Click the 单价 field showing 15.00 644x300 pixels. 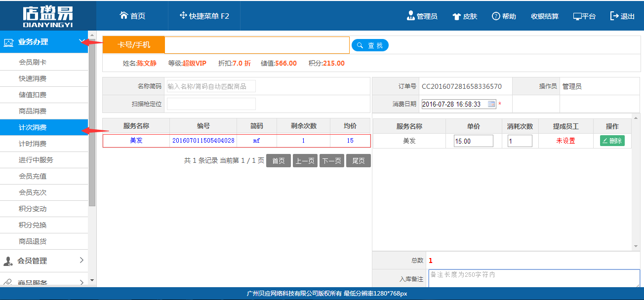[474, 141]
